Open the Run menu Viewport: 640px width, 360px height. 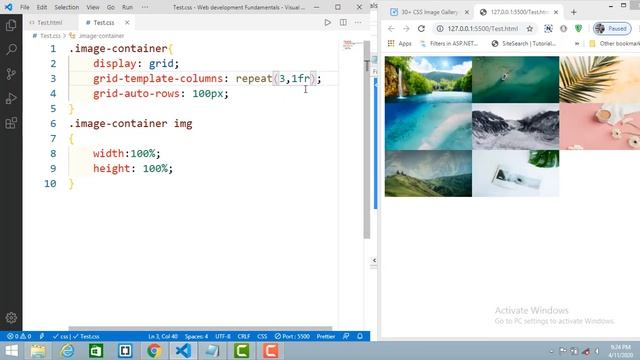tap(127, 7)
